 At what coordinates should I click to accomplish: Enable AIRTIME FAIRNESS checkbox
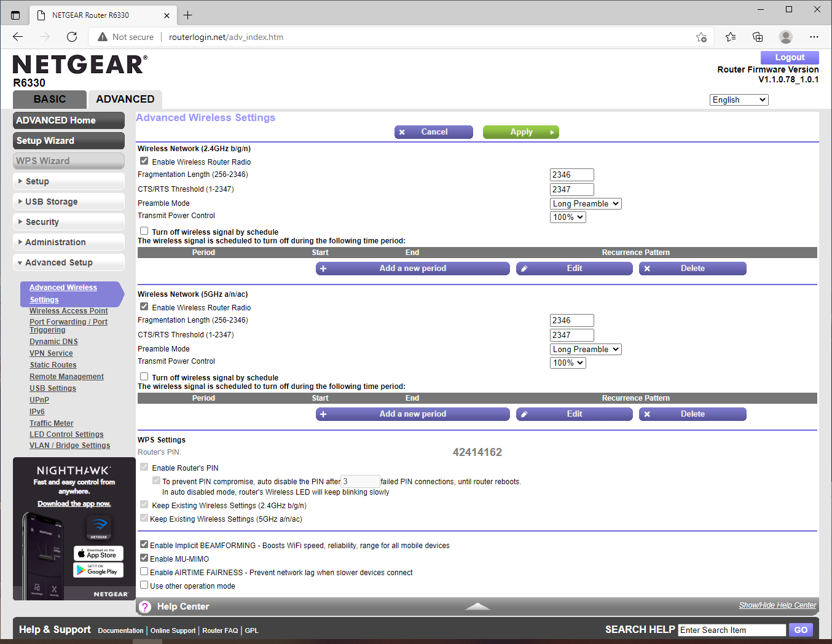(144, 571)
